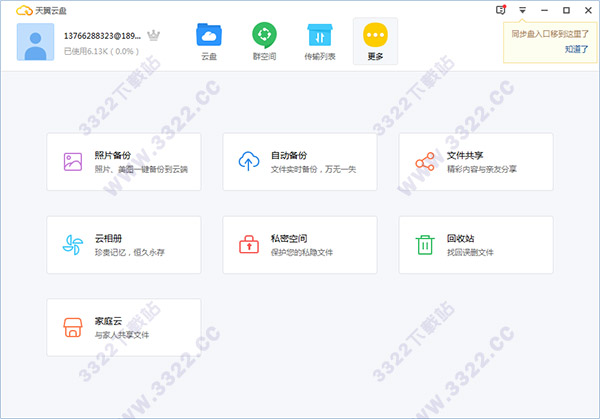Open the 文件共享 title text
The image size is (600, 419).
(465, 155)
